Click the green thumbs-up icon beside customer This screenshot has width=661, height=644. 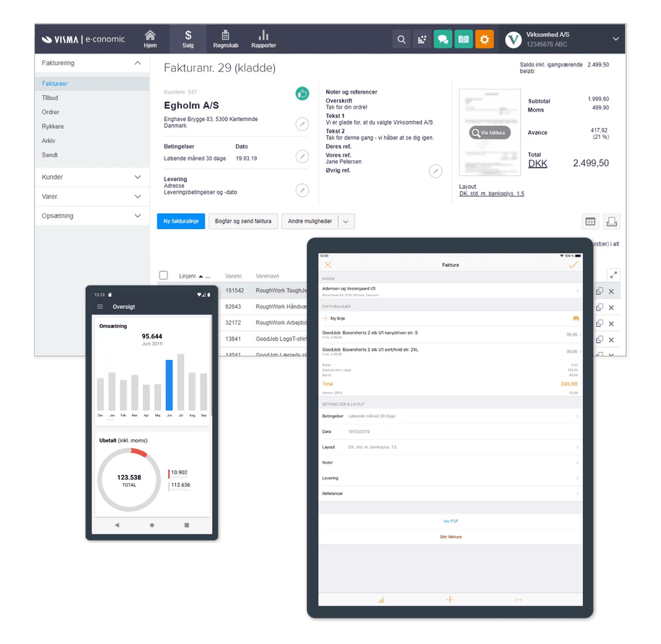click(x=302, y=94)
